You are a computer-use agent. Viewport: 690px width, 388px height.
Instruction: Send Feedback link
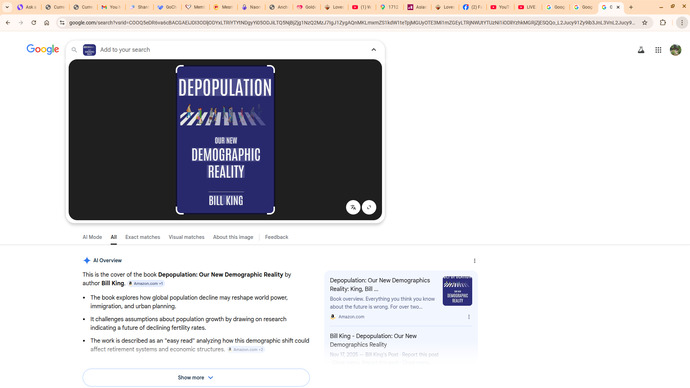276,237
